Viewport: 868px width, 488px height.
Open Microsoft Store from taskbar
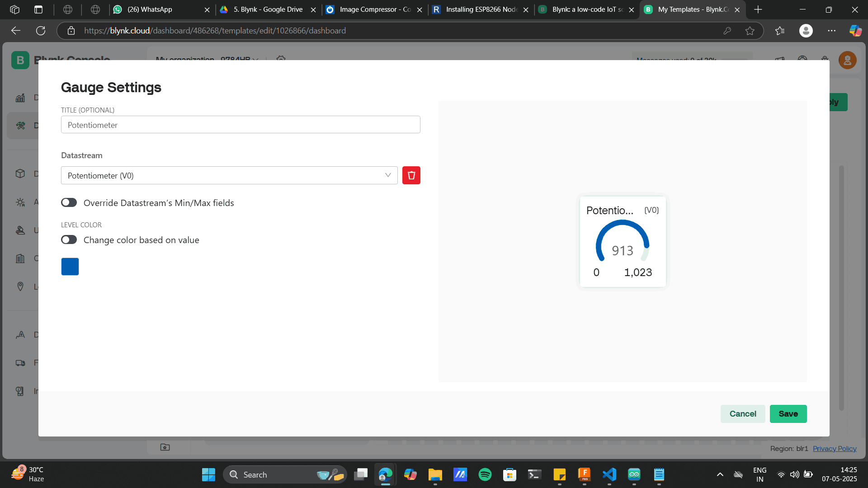point(509,474)
